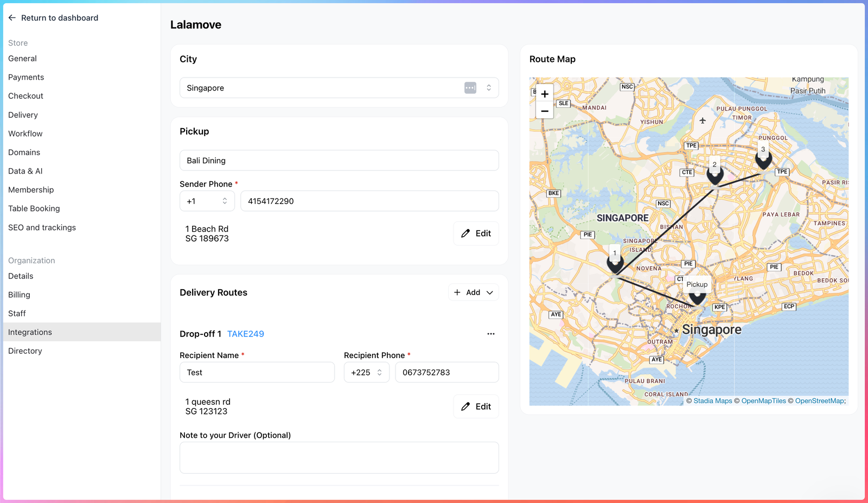Click the Recipient Phone number field
This screenshot has height=503, width=868.
tap(447, 372)
